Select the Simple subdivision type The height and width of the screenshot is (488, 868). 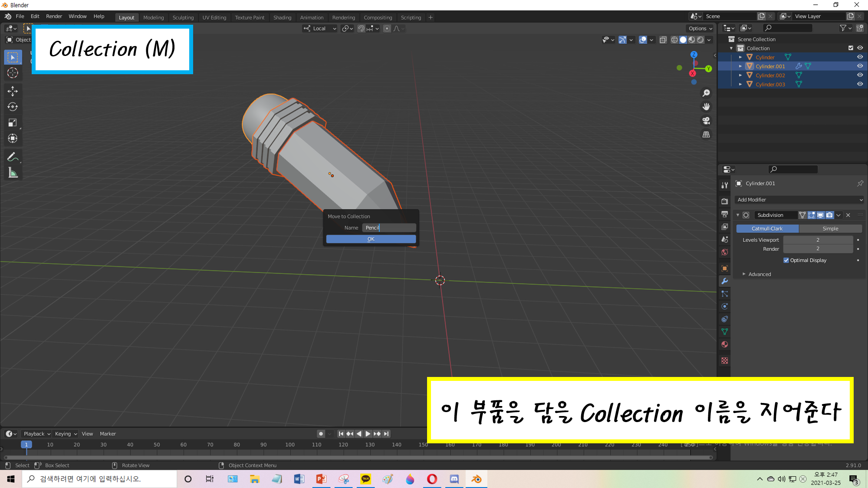pyautogui.click(x=830, y=229)
